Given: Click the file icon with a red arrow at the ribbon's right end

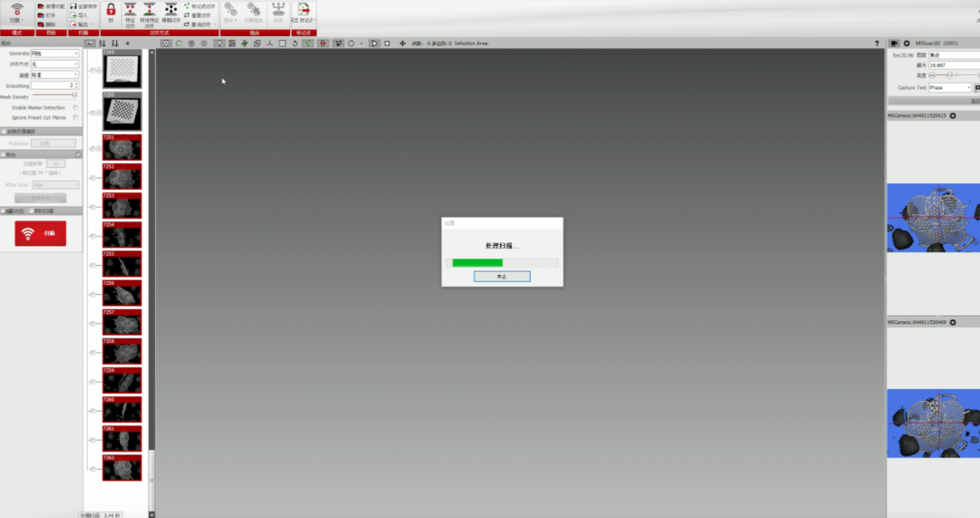Looking at the screenshot, I should 303,9.
